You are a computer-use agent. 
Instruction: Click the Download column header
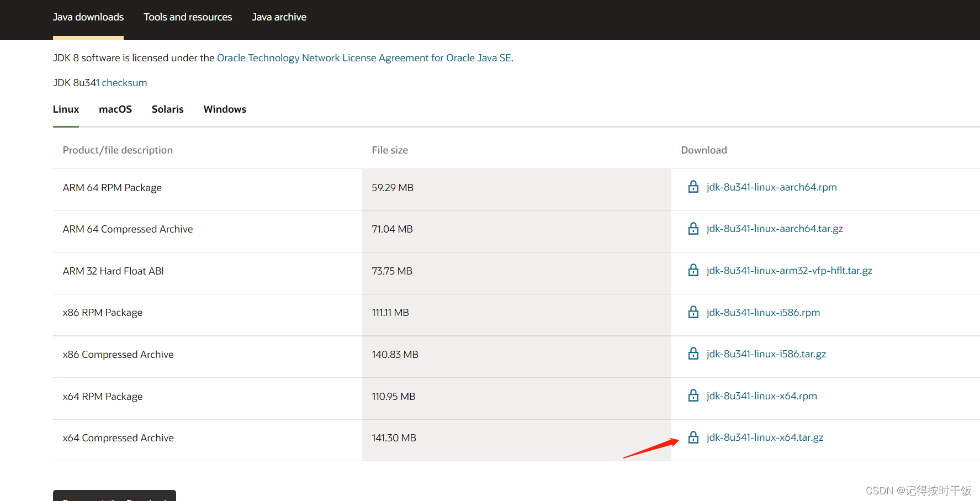pyautogui.click(x=704, y=150)
